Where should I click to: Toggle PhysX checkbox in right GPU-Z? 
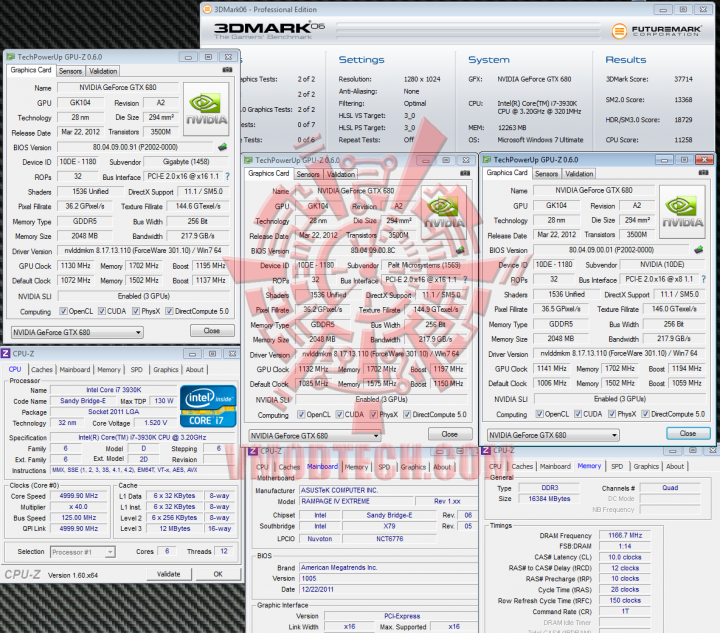[612, 414]
